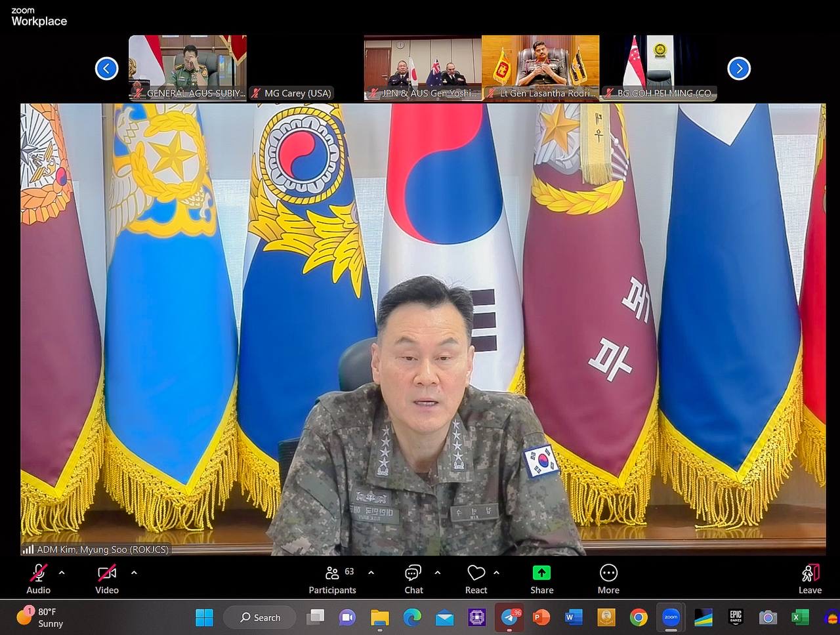Open the Windows Start menu
Viewport: 840px width, 635px height.
coord(204,617)
